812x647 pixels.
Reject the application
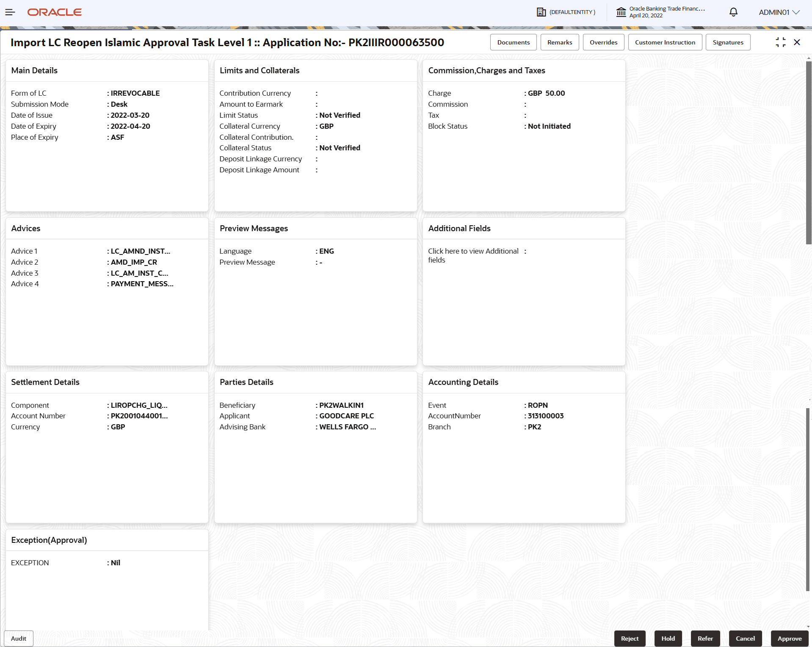(x=630, y=638)
